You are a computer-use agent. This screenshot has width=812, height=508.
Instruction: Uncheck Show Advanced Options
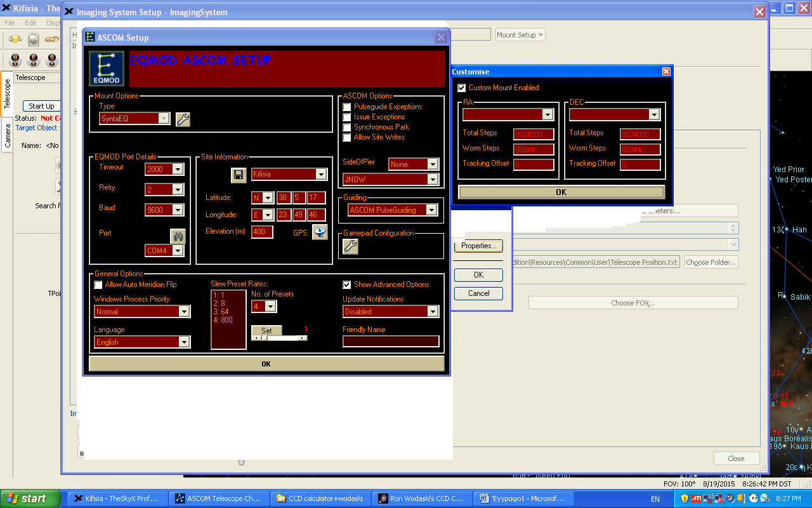pyautogui.click(x=347, y=285)
